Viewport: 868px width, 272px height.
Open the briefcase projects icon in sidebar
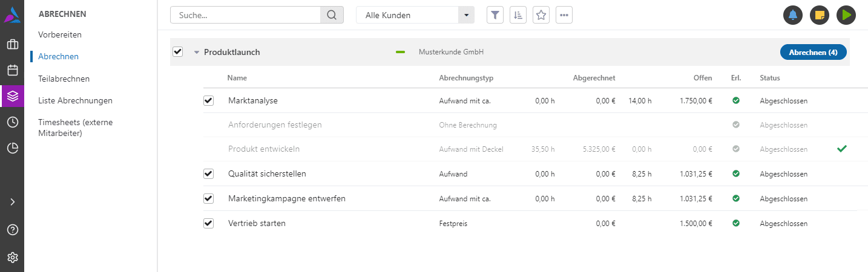12,44
